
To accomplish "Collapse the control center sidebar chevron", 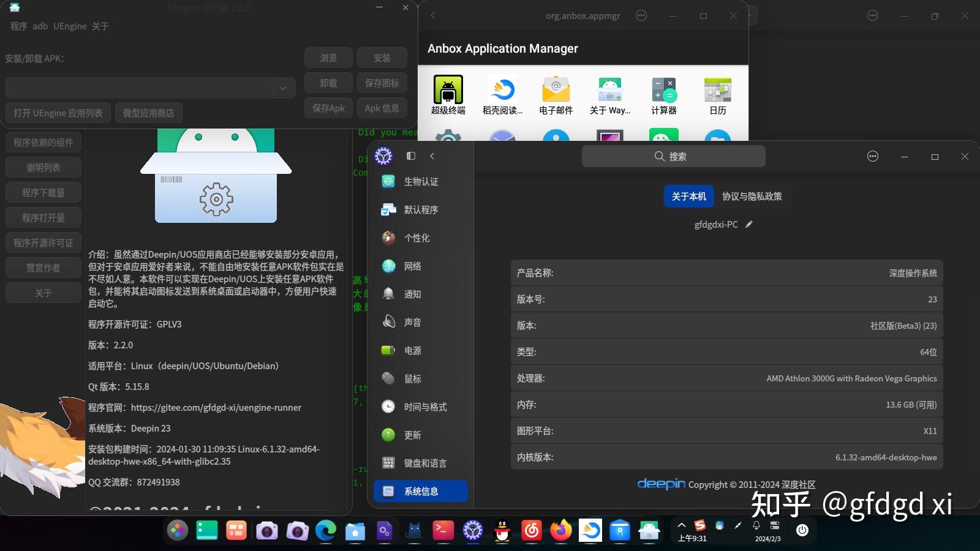I will tap(432, 156).
